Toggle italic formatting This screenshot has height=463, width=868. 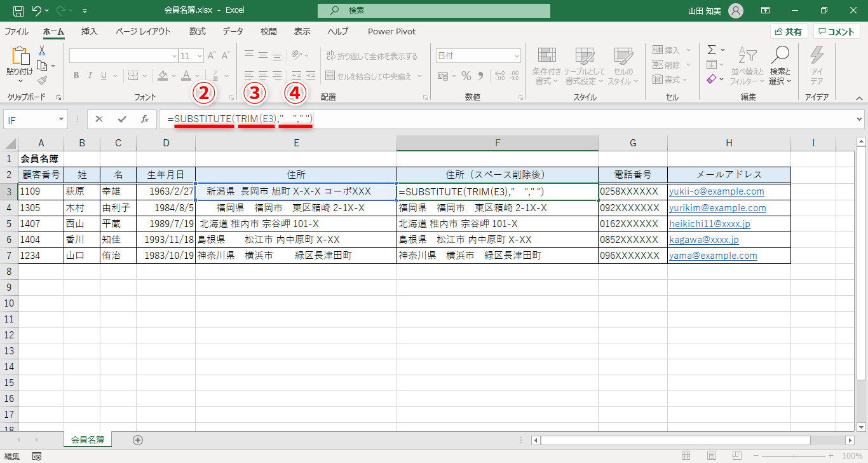(x=91, y=76)
